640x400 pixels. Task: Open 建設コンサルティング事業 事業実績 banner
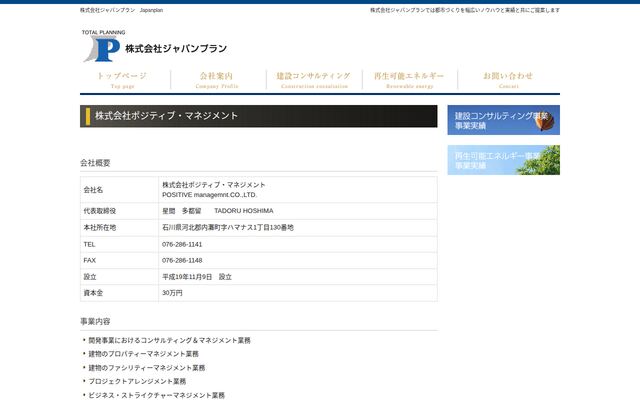[x=503, y=120]
